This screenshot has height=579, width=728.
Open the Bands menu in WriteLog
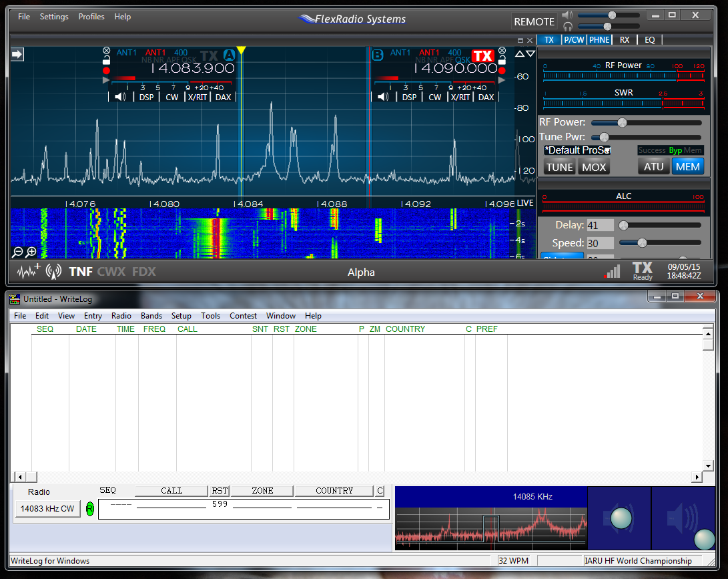tap(151, 316)
